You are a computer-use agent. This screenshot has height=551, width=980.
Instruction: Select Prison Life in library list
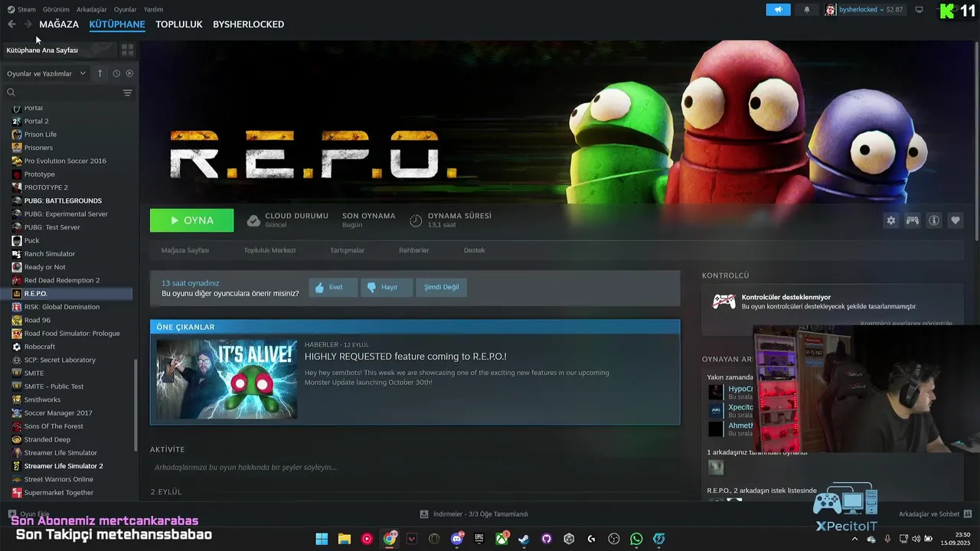(x=40, y=135)
